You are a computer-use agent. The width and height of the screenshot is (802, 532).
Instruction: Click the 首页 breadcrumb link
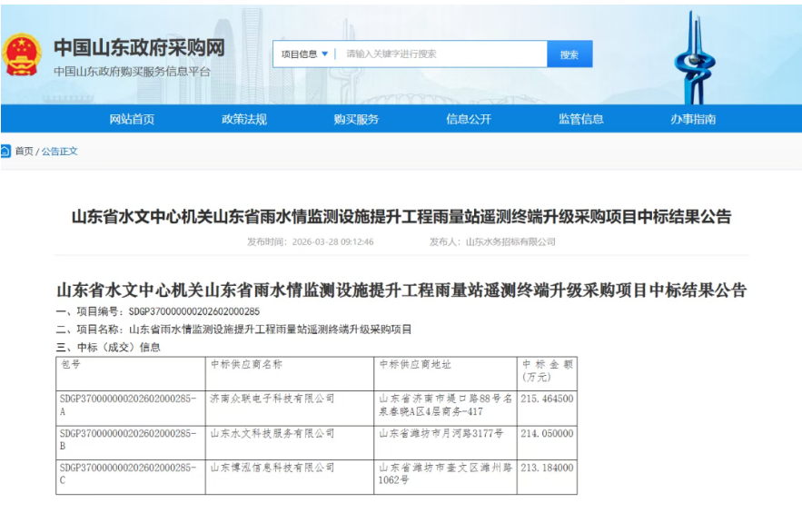pyautogui.click(x=24, y=152)
